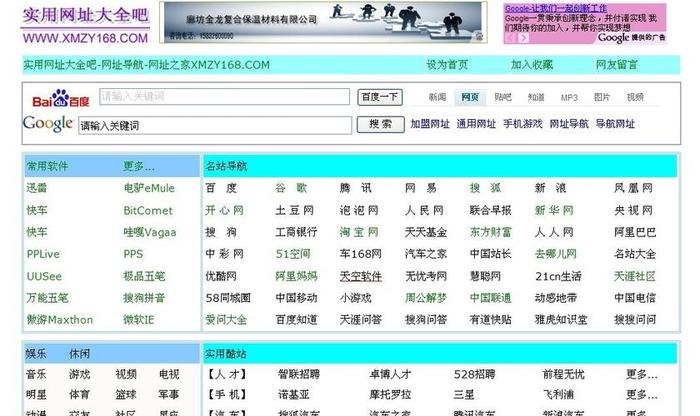
Task: Click 更多... in 常用软件 header
Action: [x=139, y=166]
